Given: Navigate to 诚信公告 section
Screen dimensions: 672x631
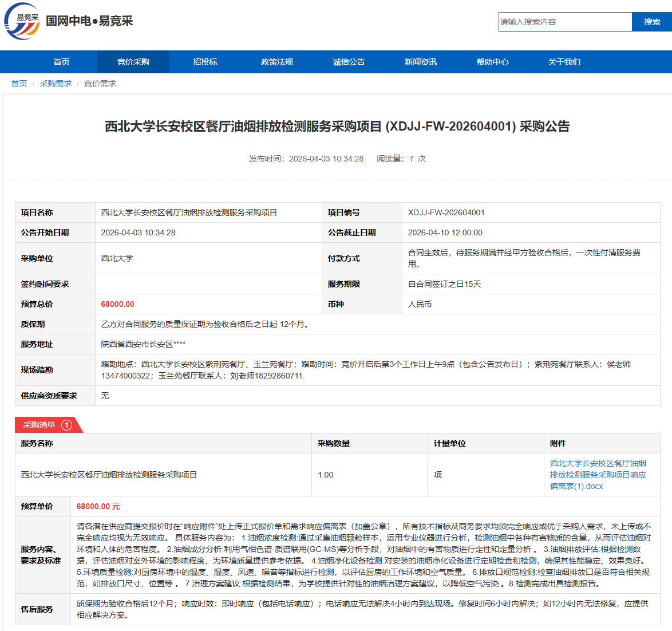Looking at the screenshot, I should tap(349, 62).
